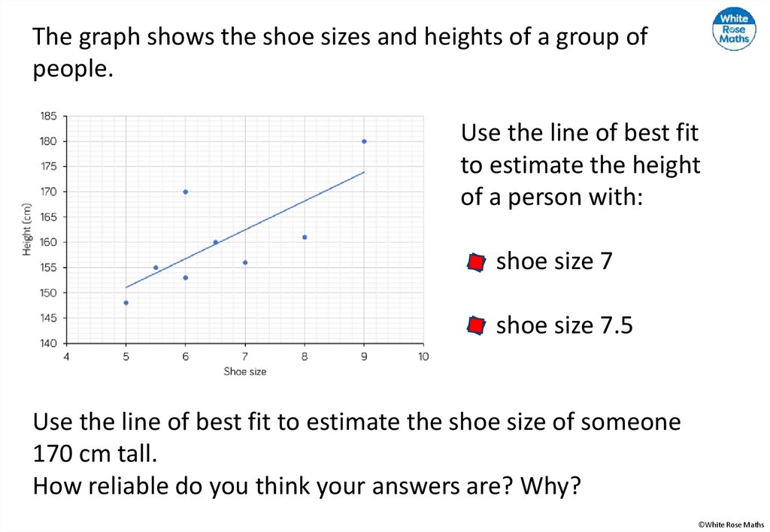Click the data point at shoe size 6.5
Image resolution: width=770 pixels, height=532 pixels.
215,242
